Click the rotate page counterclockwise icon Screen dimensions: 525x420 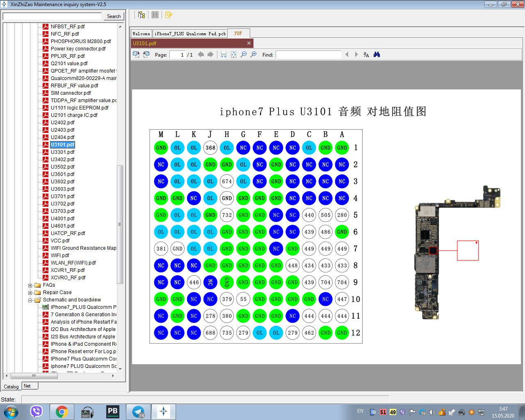(146, 54)
